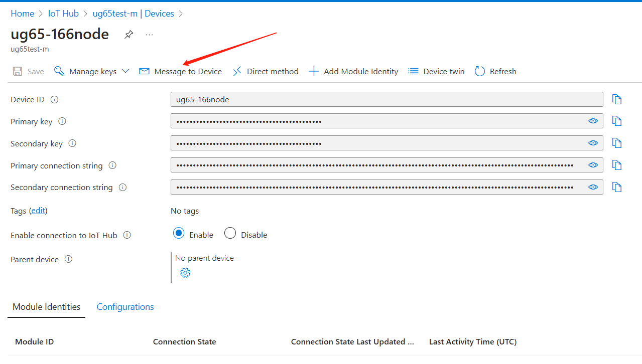The image size is (642, 364).
Task: Expand the Manage keys dropdown
Action: point(125,71)
